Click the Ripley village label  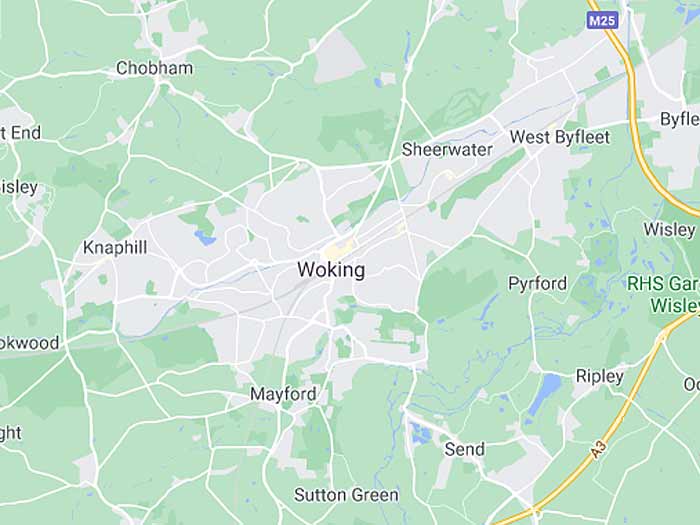pos(600,376)
